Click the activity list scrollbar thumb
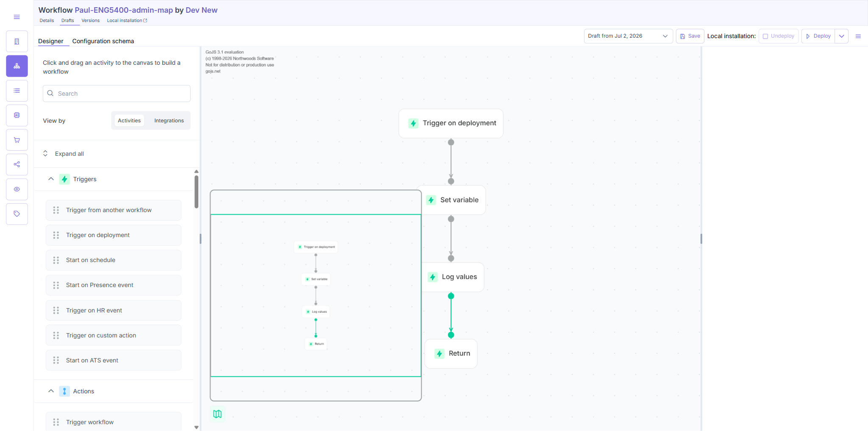Viewport: 868px width, 431px height. [197, 192]
